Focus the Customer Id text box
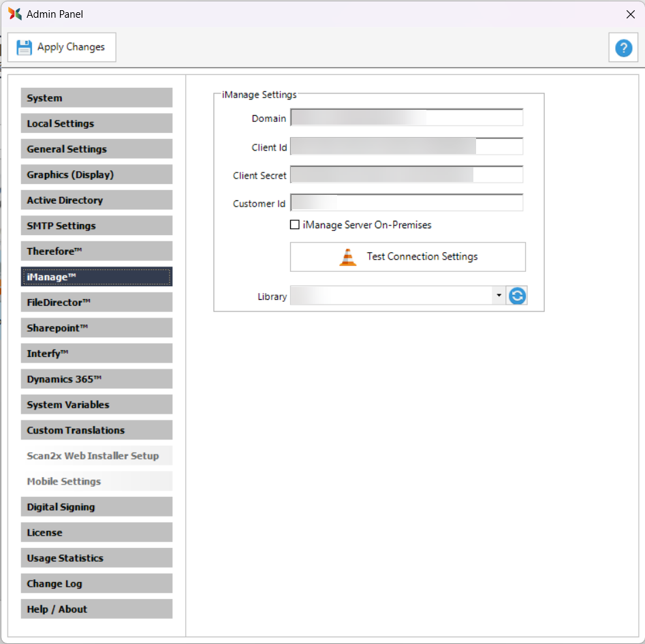 pos(407,203)
